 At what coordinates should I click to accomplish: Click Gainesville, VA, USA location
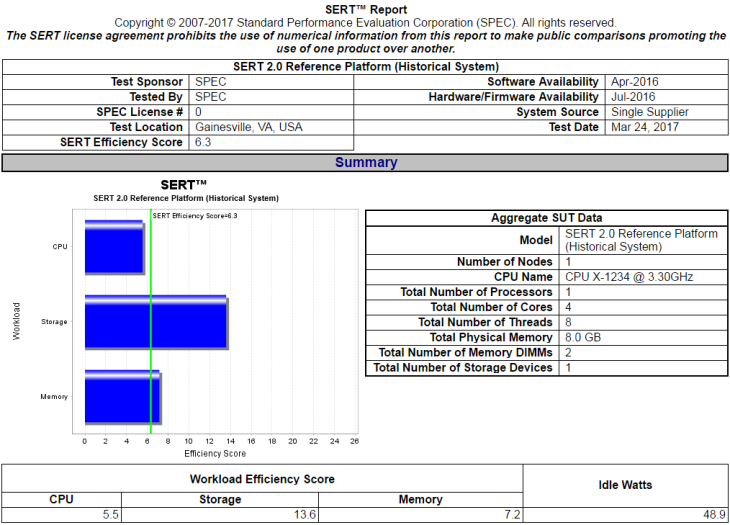tap(249, 127)
